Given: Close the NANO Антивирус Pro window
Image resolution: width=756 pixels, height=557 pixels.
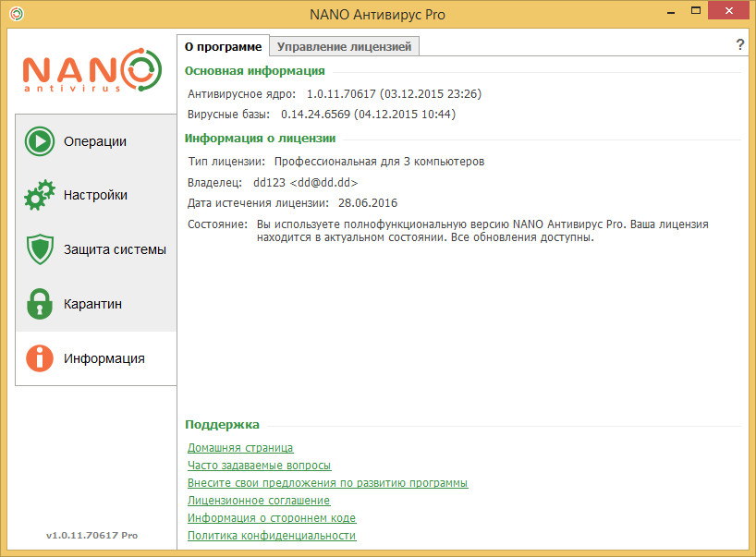Looking at the screenshot, I should [x=728, y=10].
